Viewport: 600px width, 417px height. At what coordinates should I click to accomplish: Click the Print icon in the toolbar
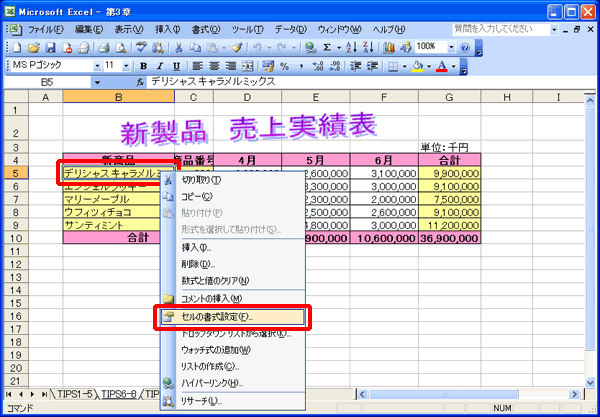click(103, 47)
